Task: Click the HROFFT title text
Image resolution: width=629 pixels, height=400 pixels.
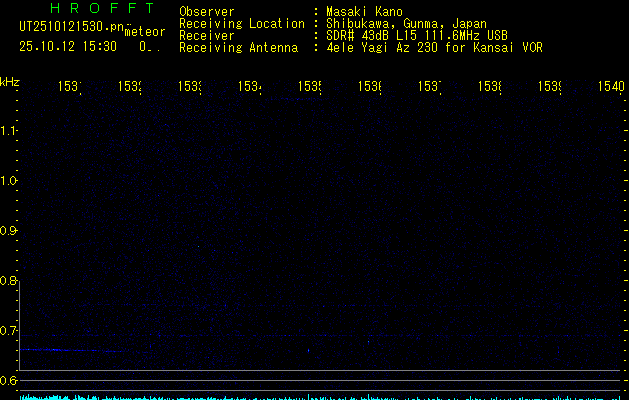Action: tap(103, 8)
